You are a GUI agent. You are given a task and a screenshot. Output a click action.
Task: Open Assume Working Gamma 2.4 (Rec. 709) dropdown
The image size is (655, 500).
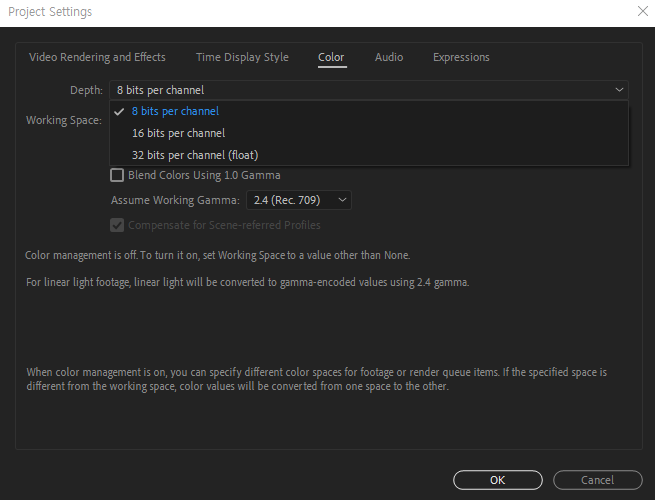coord(299,200)
